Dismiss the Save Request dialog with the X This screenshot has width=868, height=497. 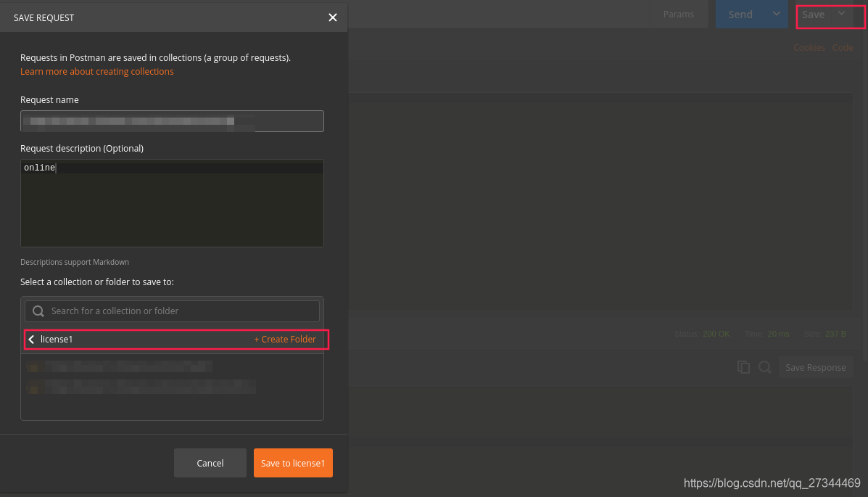332,17
